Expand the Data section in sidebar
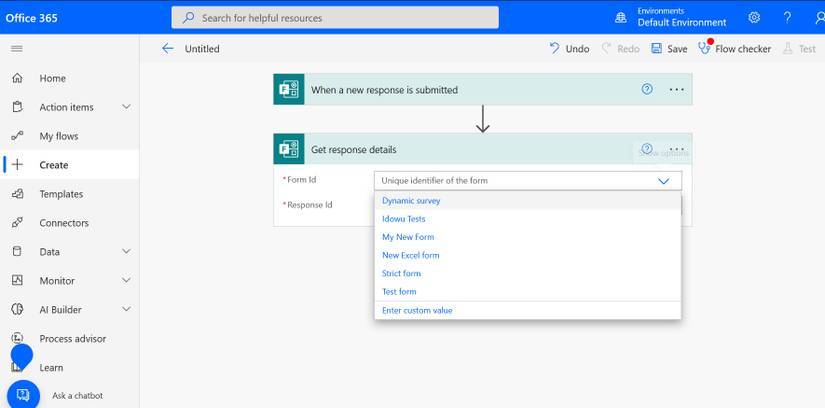 (126, 252)
